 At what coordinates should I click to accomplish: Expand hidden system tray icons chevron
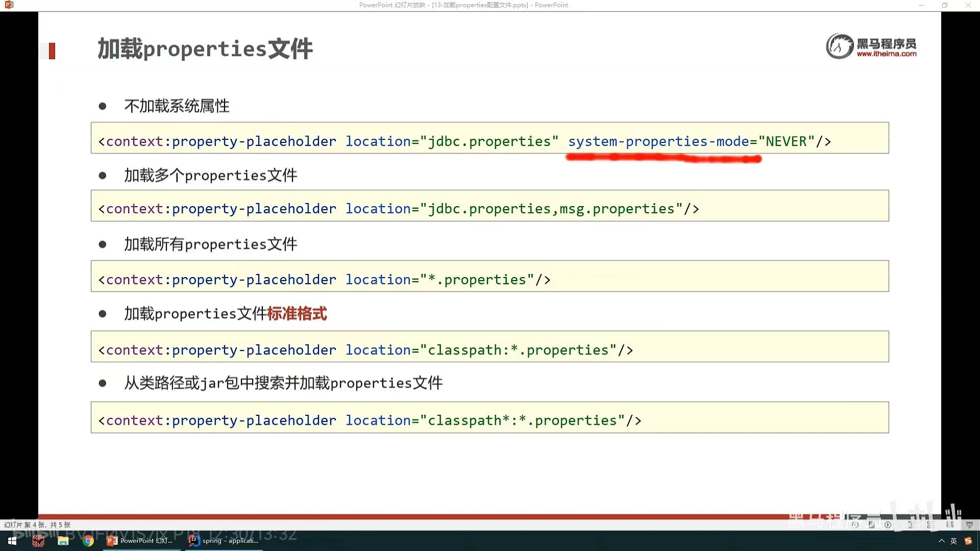coord(941,541)
